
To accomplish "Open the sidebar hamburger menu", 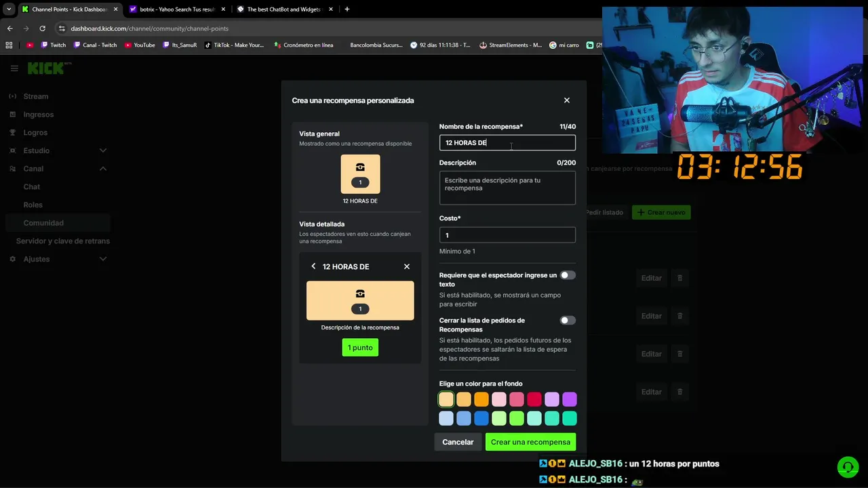I will tap(14, 68).
